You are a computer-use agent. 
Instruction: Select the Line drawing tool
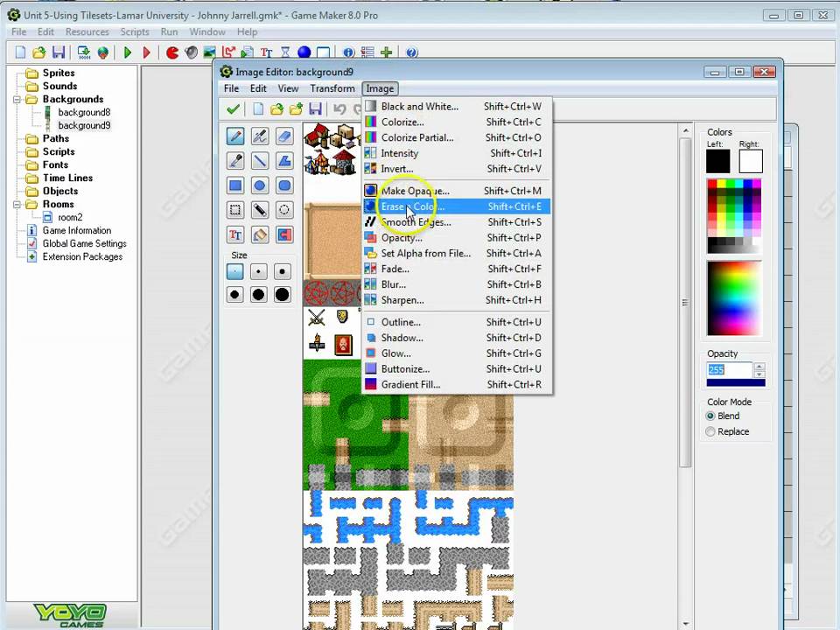260,161
